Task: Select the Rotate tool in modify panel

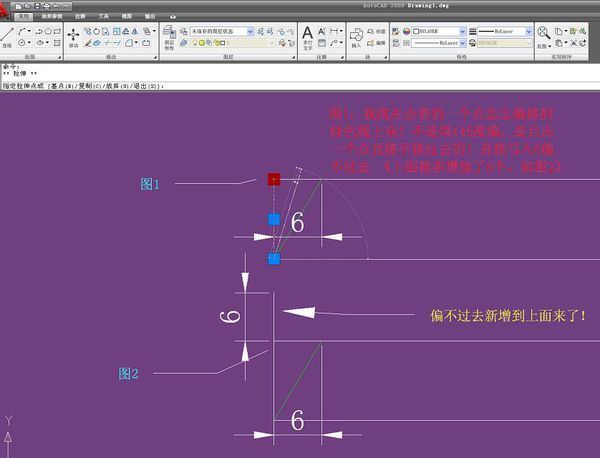Action: pyautogui.click(x=96, y=31)
